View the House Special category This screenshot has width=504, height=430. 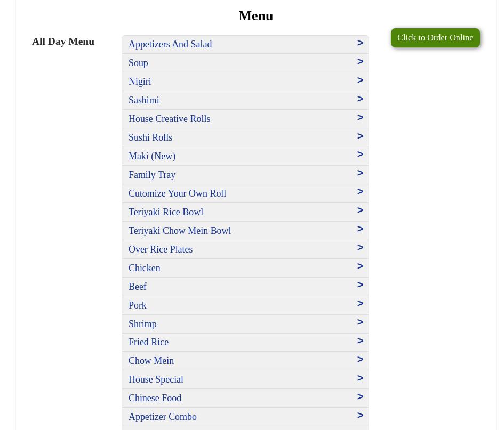tap(156, 379)
